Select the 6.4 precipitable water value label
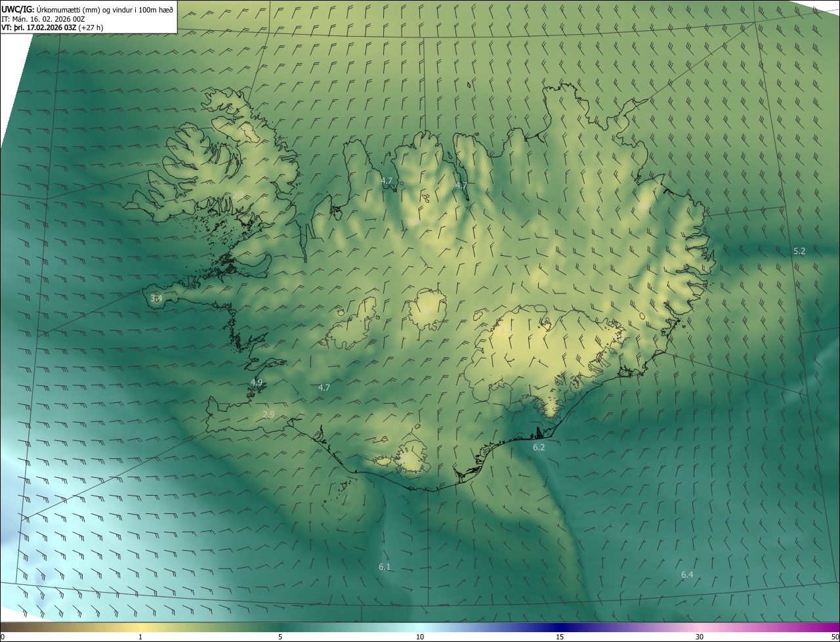The height and width of the screenshot is (642, 840). pos(687,575)
